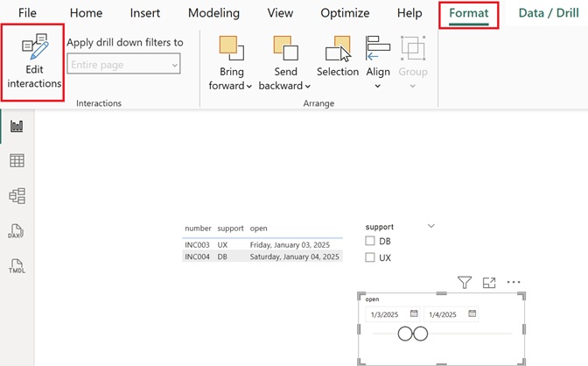Switch to the Insert ribbon tab
This screenshot has height=366, width=588.
(x=144, y=13)
